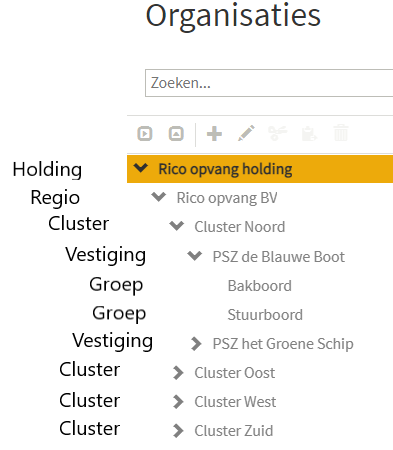Collapse the PSZ de Blauwe Boot chevron
The image size is (393, 450).
[x=195, y=256]
